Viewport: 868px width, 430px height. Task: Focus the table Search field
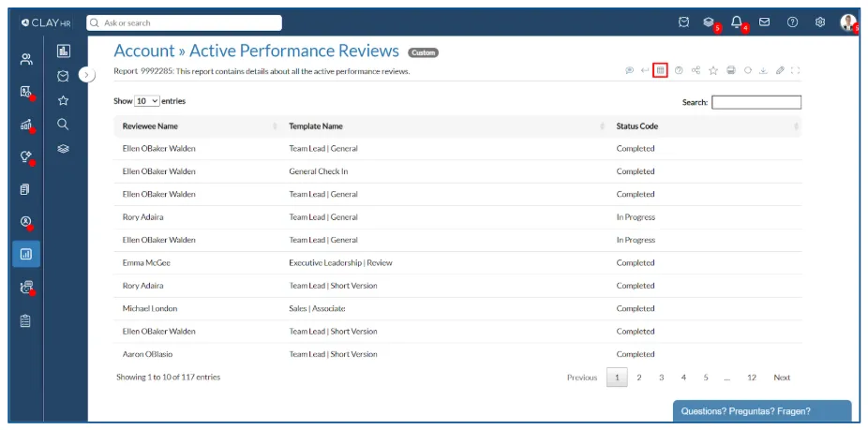pos(756,102)
